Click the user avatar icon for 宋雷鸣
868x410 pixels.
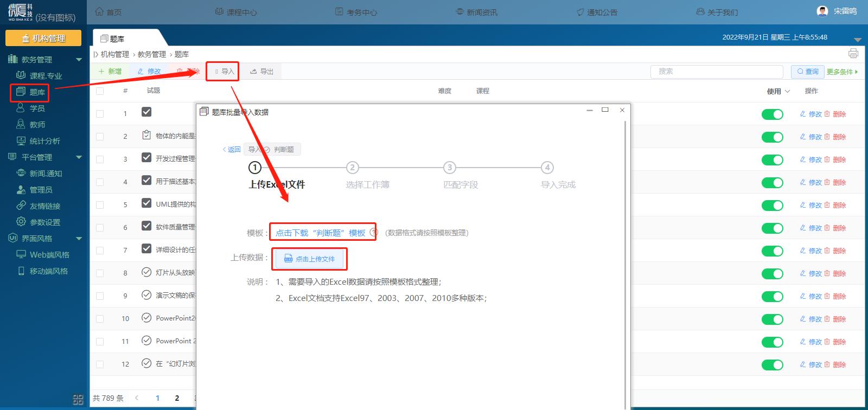click(x=823, y=11)
